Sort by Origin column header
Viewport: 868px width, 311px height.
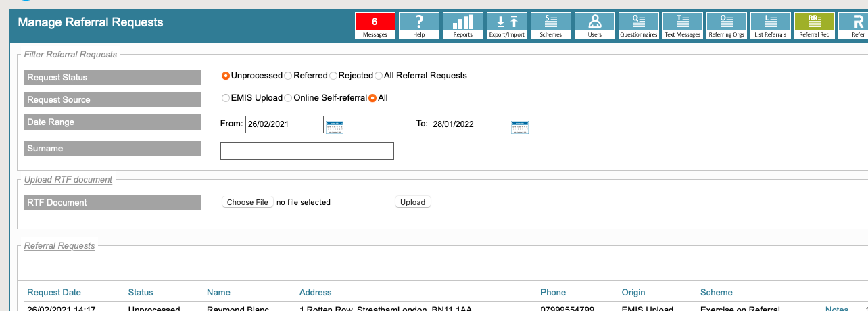[633, 293]
